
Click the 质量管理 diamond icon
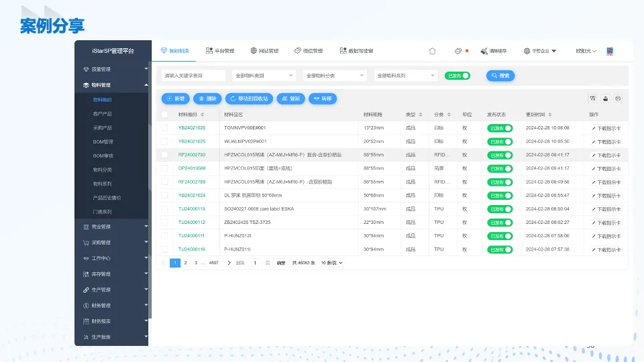click(x=86, y=69)
